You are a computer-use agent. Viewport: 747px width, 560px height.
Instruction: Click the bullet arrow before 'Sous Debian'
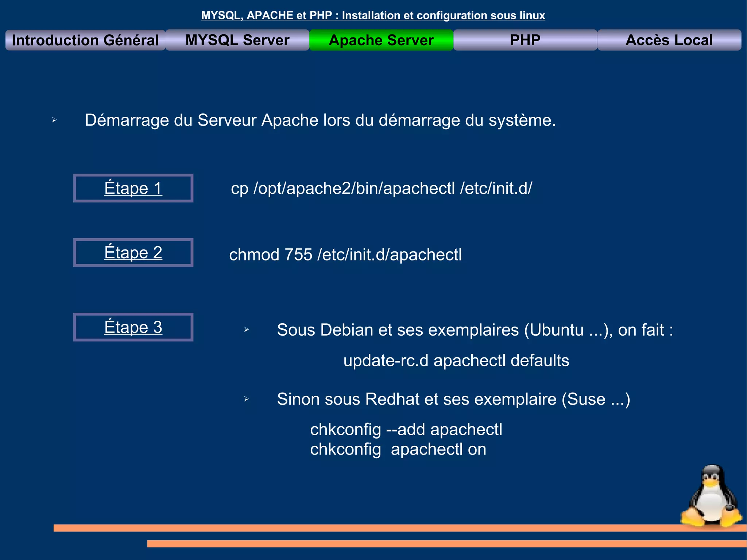(x=247, y=330)
